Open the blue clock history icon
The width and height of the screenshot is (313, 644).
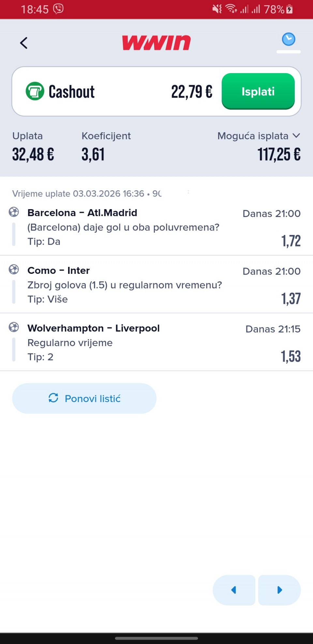click(288, 39)
